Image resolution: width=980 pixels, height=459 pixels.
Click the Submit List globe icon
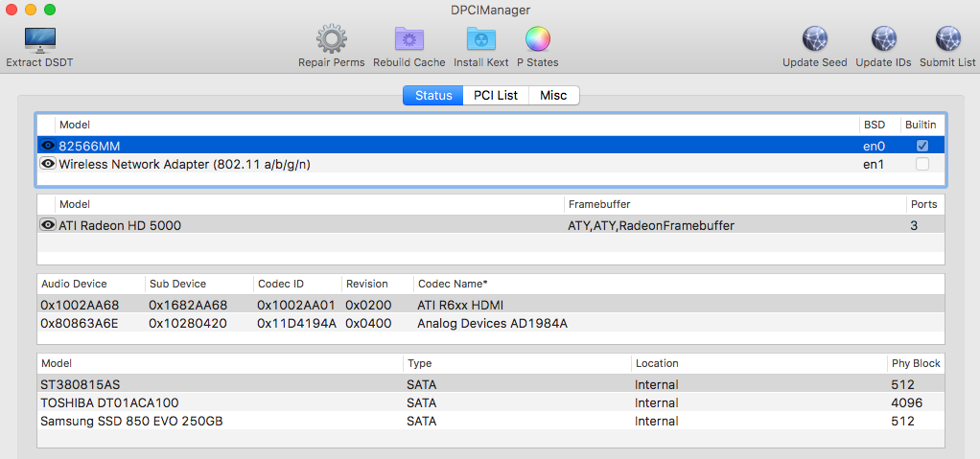click(947, 39)
